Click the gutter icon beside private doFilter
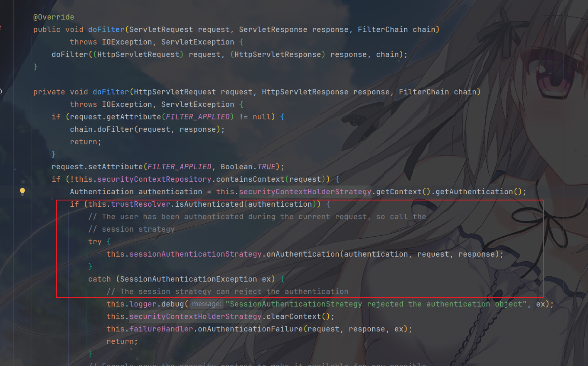The height and width of the screenshot is (366, 588). tap(1, 91)
